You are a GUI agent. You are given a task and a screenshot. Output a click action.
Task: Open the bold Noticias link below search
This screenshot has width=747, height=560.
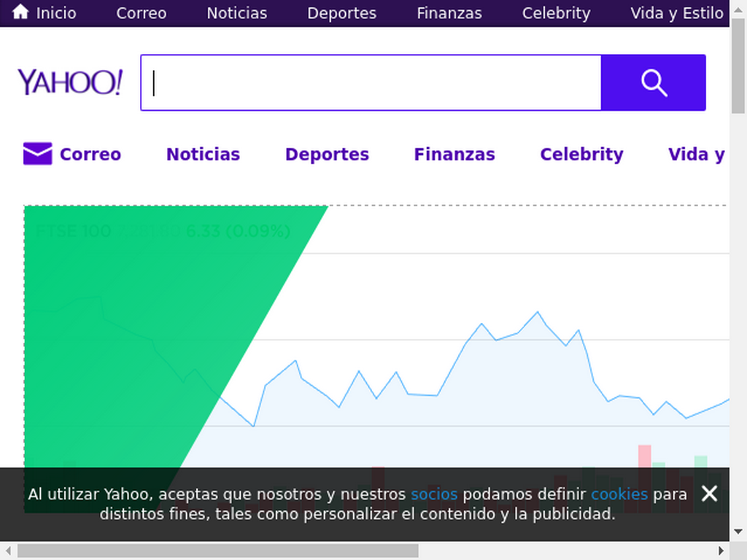203,155
